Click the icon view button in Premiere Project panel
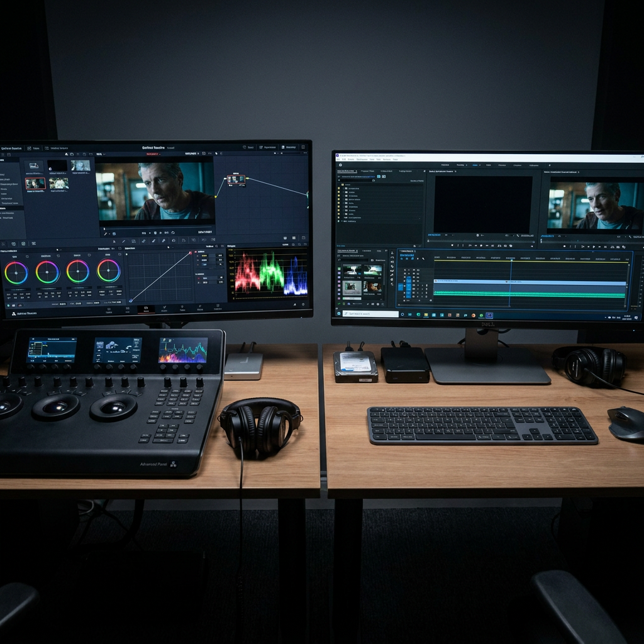Viewport: 644px width, 644px height. [x=384, y=177]
